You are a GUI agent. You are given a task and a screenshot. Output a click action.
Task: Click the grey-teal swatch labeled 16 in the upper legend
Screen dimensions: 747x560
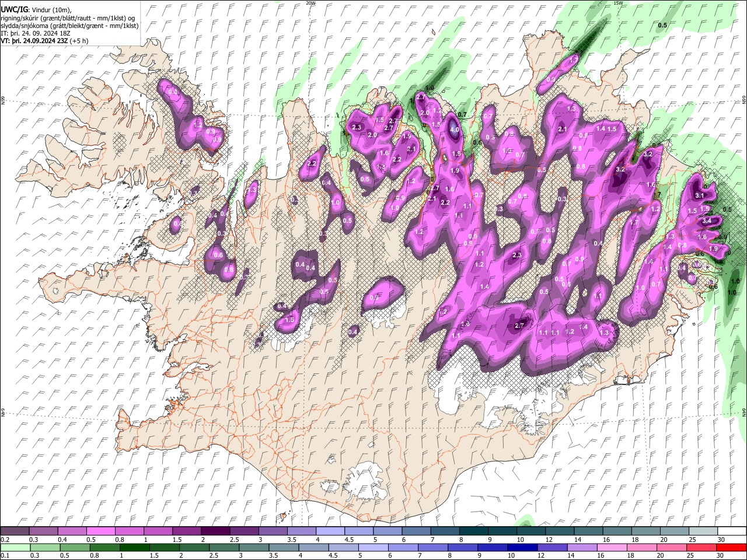click(x=617, y=531)
